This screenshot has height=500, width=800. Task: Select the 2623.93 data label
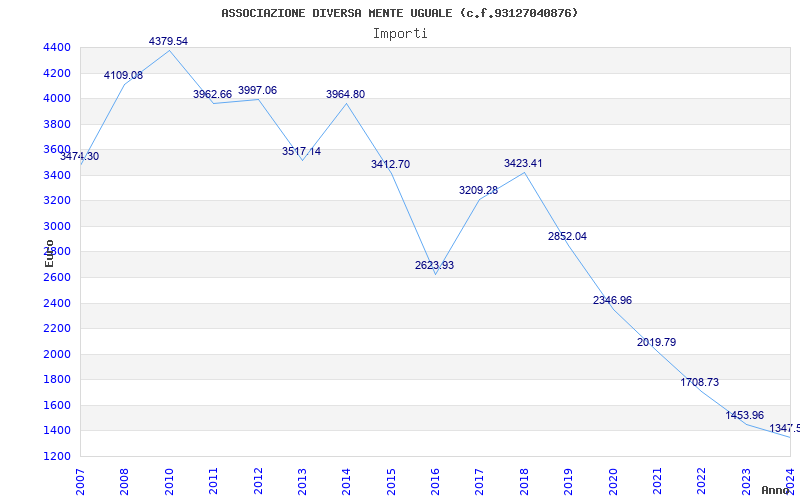click(x=434, y=265)
